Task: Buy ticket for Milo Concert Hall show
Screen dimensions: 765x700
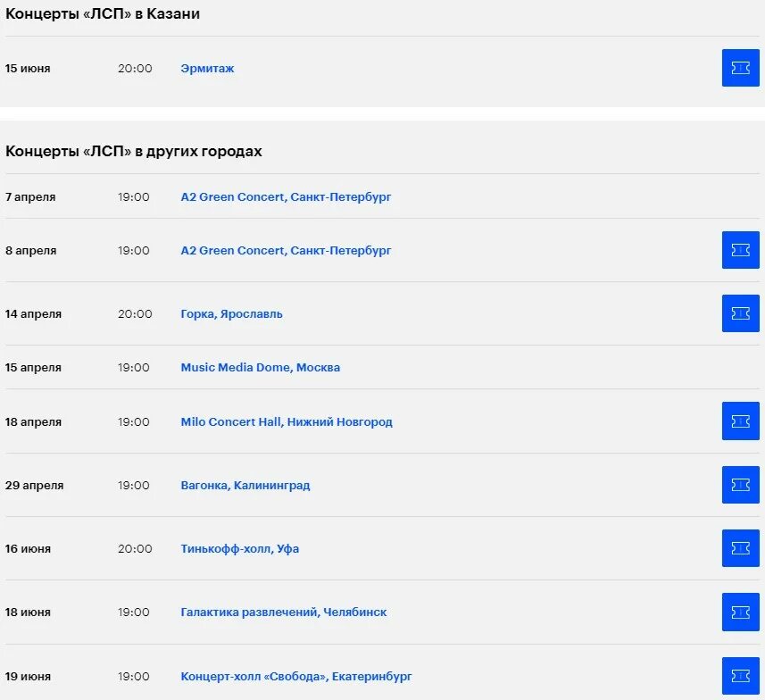Action: tap(740, 421)
